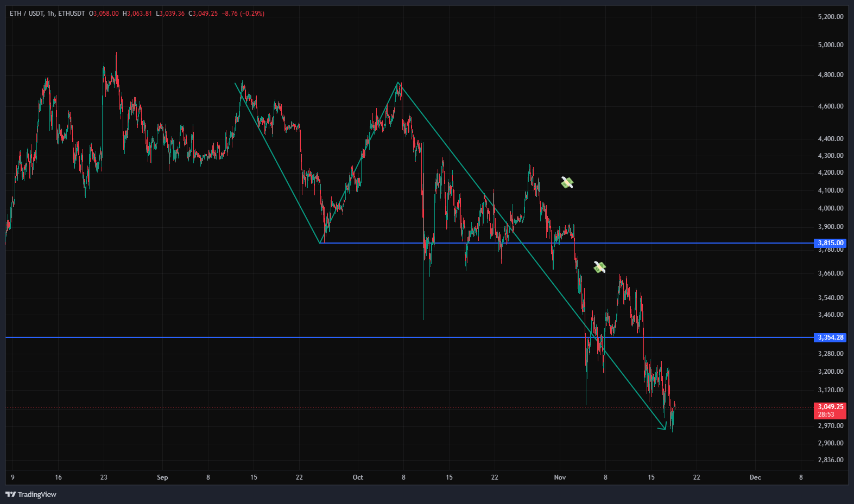
Task: Click the 5,200.00 price axis label
Action: coord(830,17)
